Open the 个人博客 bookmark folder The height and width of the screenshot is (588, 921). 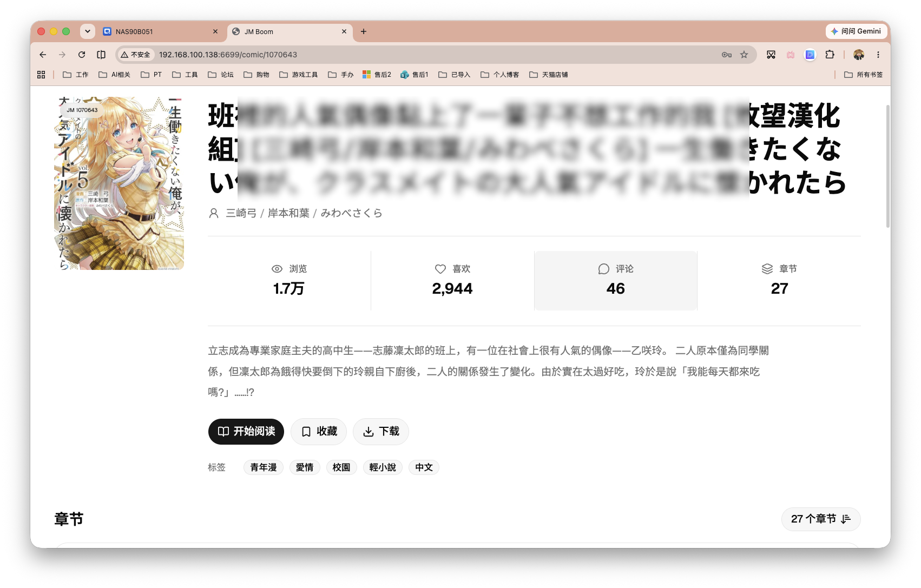(500, 75)
